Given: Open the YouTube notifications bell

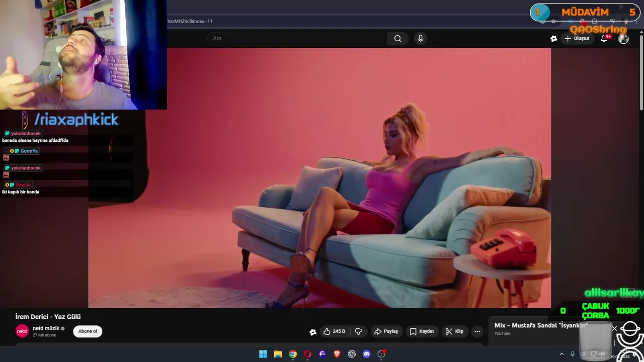Looking at the screenshot, I should [x=605, y=39].
